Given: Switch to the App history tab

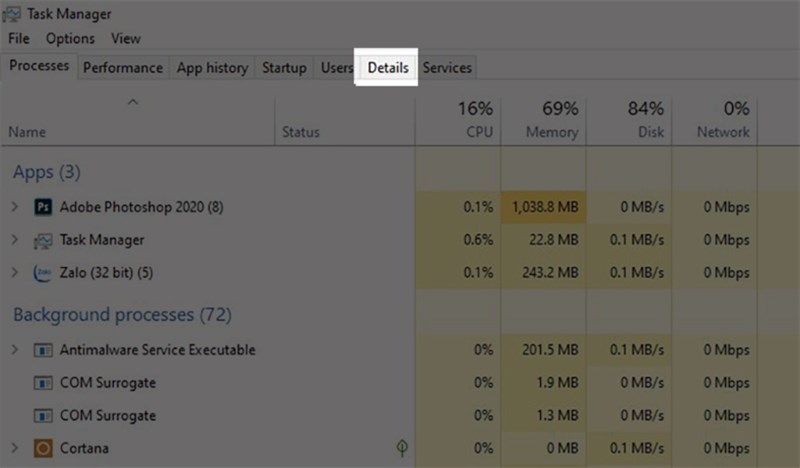Looking at the screenshot, I should [x=212, y=67].
